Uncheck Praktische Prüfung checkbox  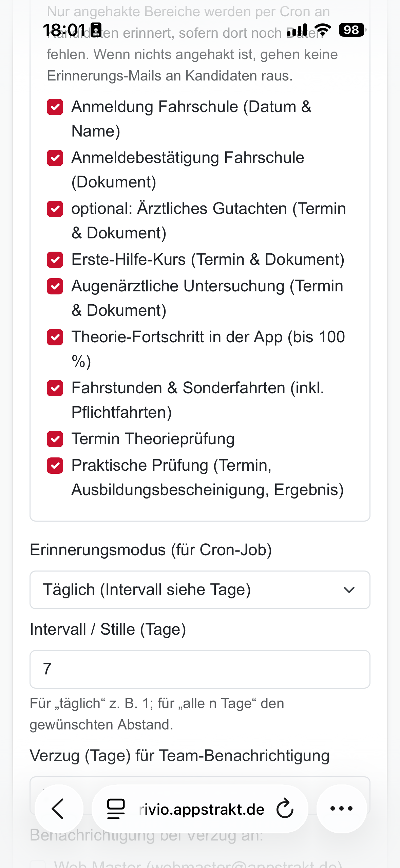pyautogui.click(x=55, y=466)
